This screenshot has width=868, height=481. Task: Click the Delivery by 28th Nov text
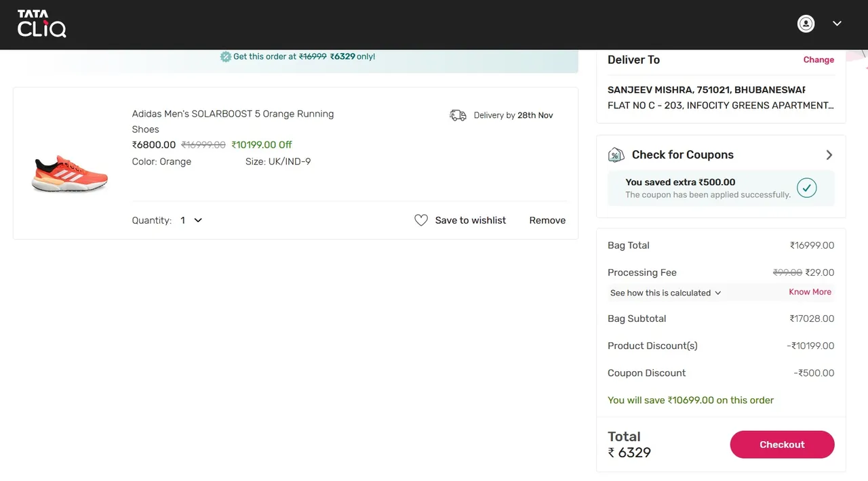513,115
